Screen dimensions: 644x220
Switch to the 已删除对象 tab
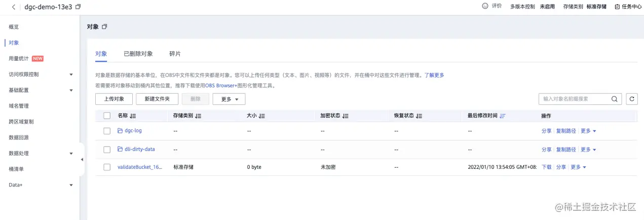138,54
